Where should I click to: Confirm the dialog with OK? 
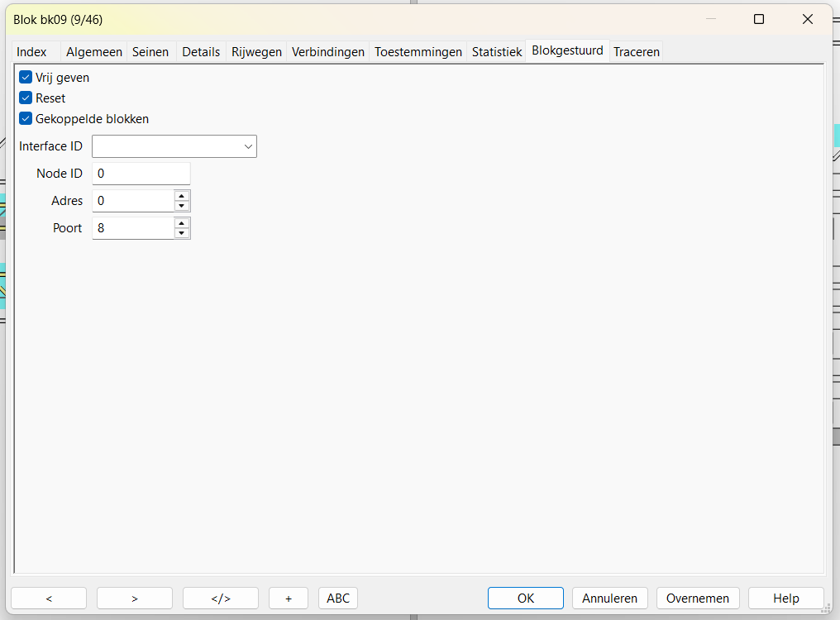pyautogui.click(x=526, y=599)
